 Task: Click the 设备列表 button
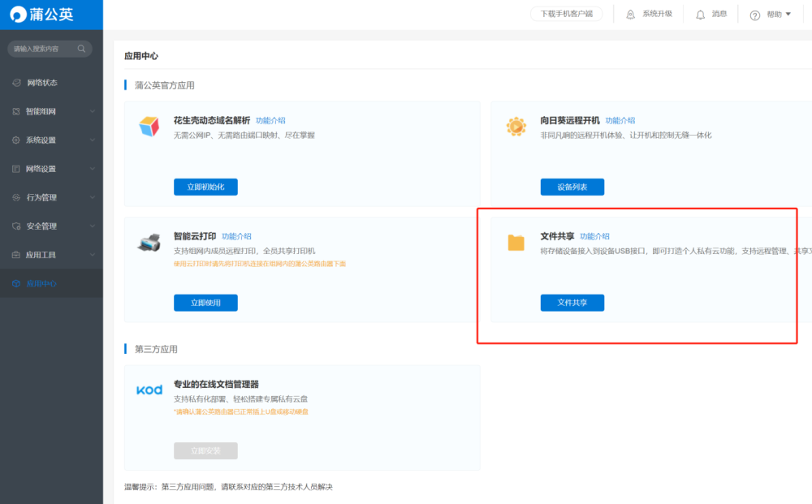click(x=572, y=187)
